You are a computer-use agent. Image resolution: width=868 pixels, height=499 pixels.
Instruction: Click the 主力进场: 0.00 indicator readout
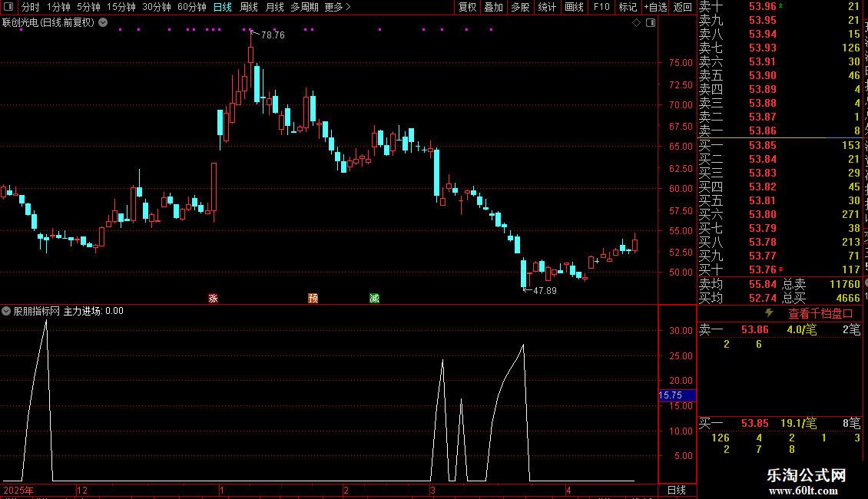94,311
